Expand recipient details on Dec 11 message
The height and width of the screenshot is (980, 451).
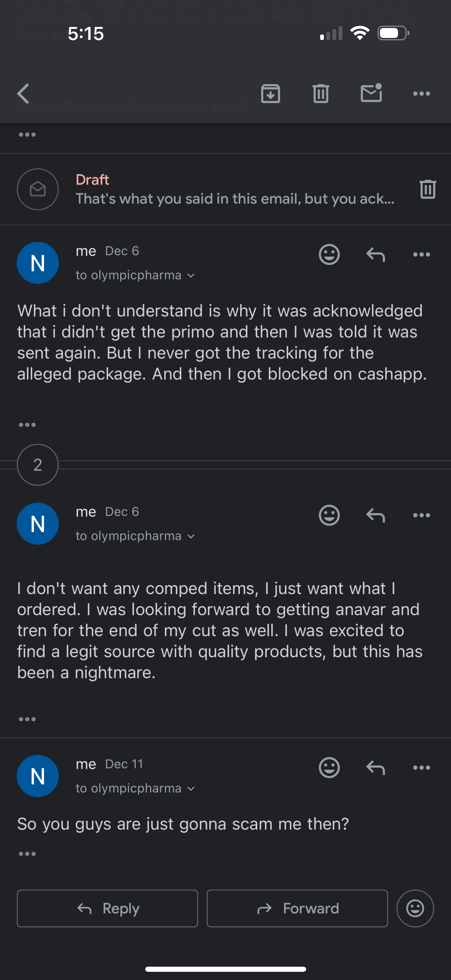click(x=191, y=789)
